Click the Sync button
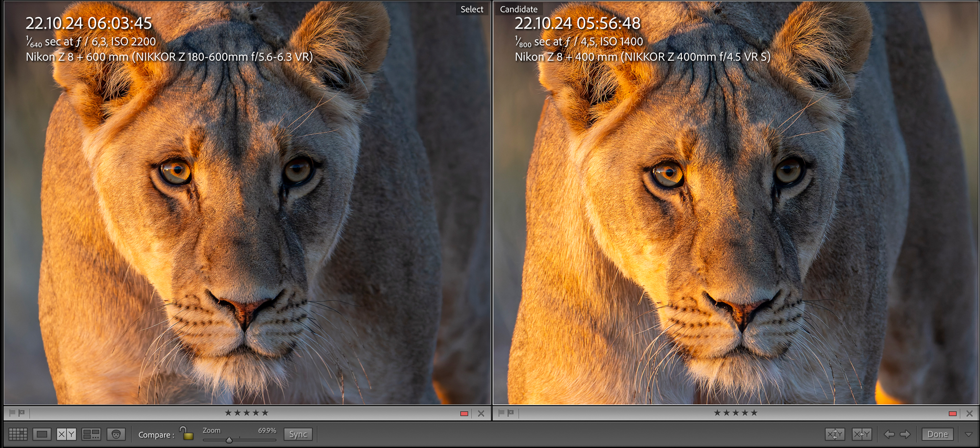Viewport: 980px width, 448px height. [298, 434]
